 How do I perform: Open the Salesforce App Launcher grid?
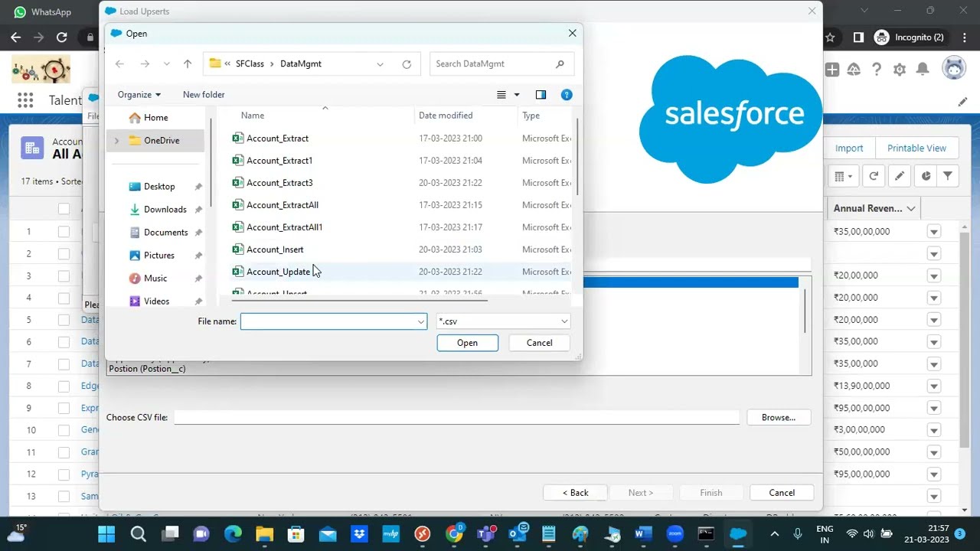[x=25, y=100]
